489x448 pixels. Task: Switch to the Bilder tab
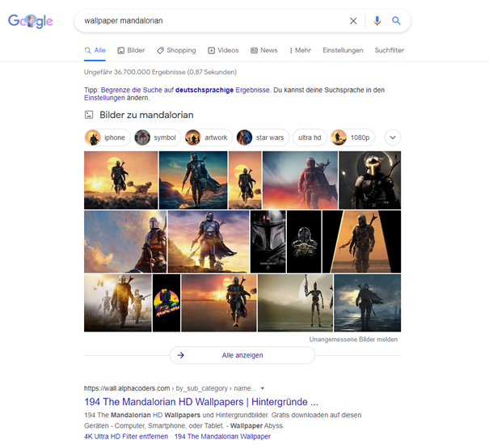131,50
